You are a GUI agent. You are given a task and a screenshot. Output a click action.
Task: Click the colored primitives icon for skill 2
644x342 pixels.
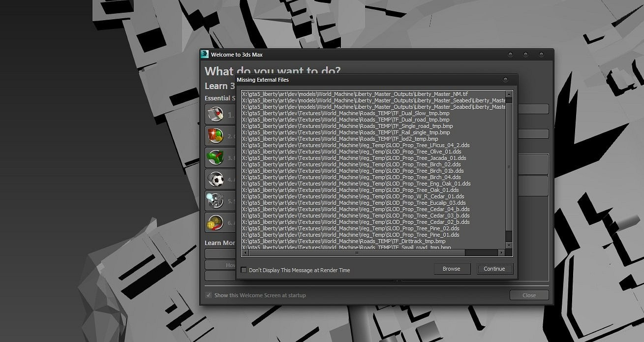pos(215,135)
